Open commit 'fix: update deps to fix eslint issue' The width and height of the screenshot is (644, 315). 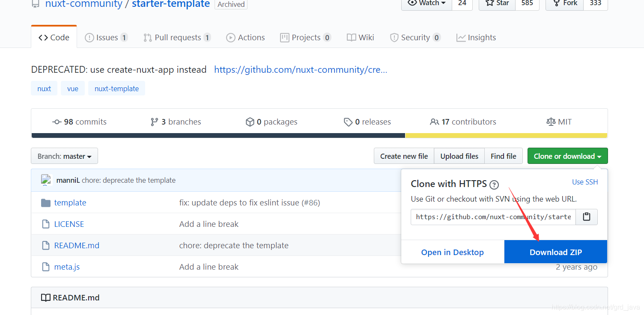coord(239,202)
